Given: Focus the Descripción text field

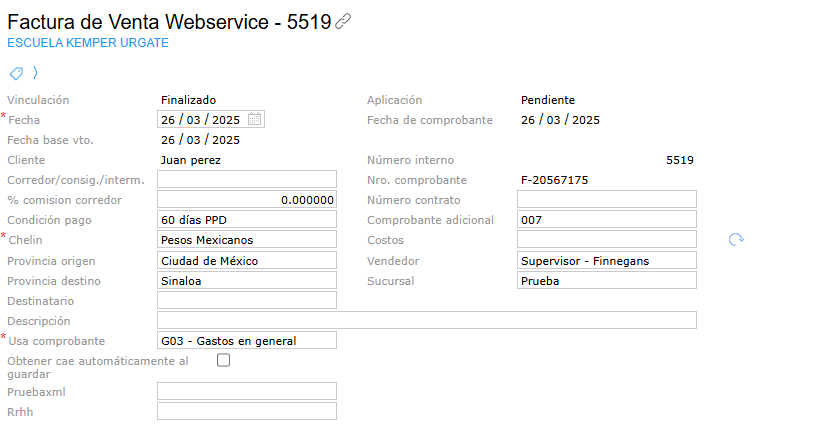Looking at the screenshot, I should coord(426,321).
